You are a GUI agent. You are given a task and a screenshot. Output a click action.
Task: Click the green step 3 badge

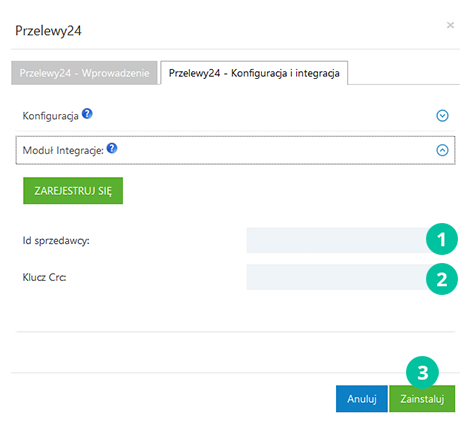422,372
